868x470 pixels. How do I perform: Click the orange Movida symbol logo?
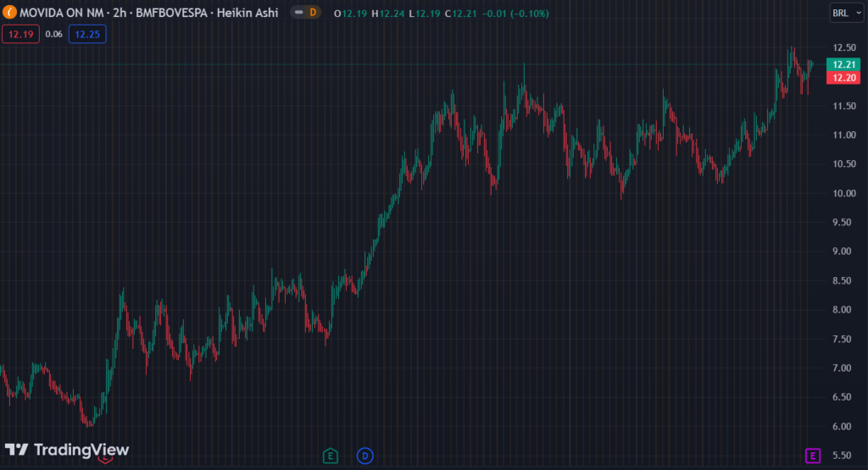point(9,12)
